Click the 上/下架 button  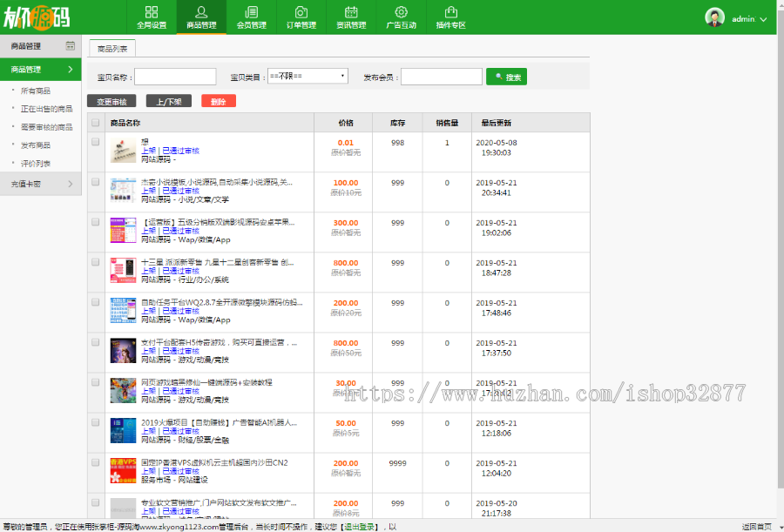click(168, 101)
